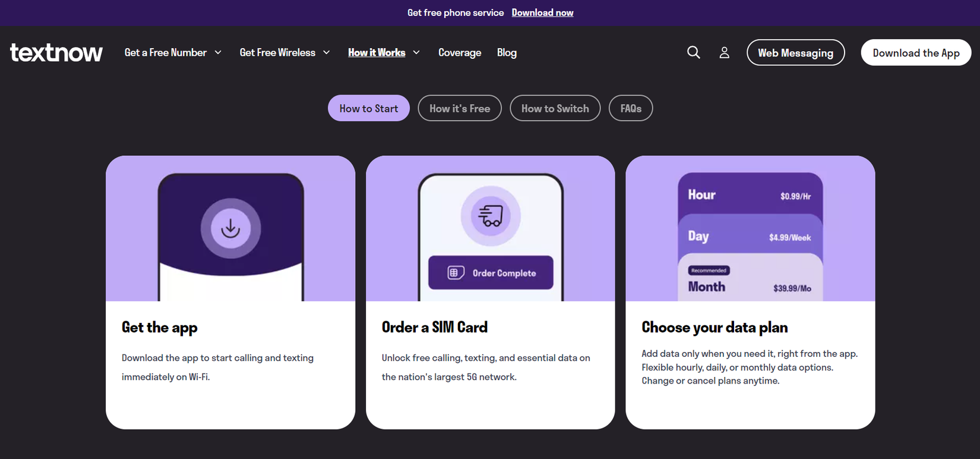Screen dimensions: 980x459
Task: Click the Get the app heading
Action: 160,328
